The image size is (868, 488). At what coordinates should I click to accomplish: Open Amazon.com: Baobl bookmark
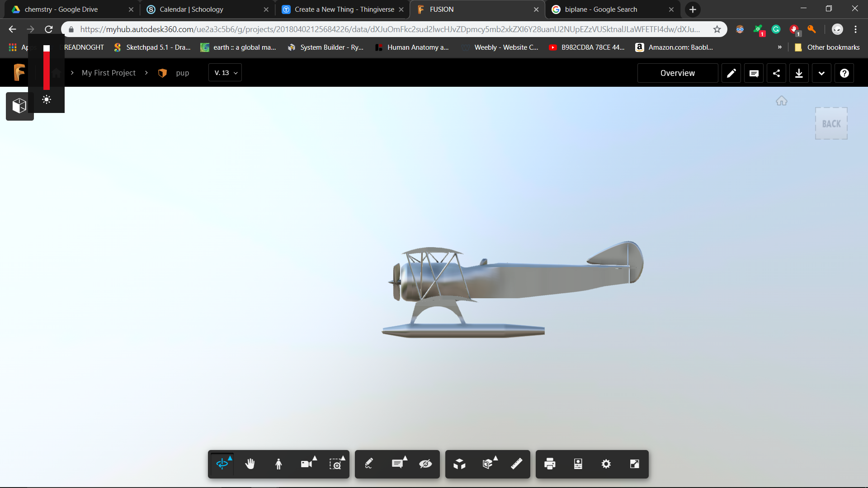(675, 47)
